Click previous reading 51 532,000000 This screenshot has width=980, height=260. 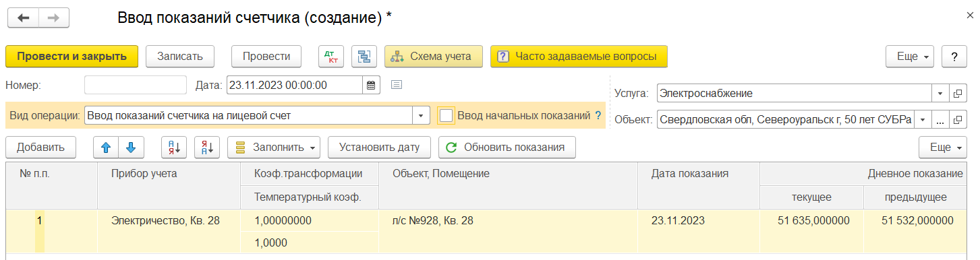916,220
